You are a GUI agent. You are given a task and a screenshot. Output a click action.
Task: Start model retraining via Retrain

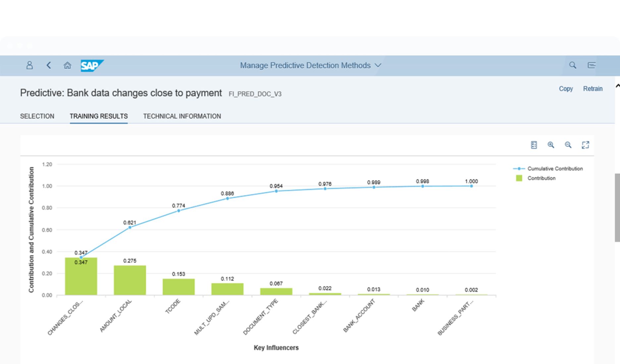(593, 89)
